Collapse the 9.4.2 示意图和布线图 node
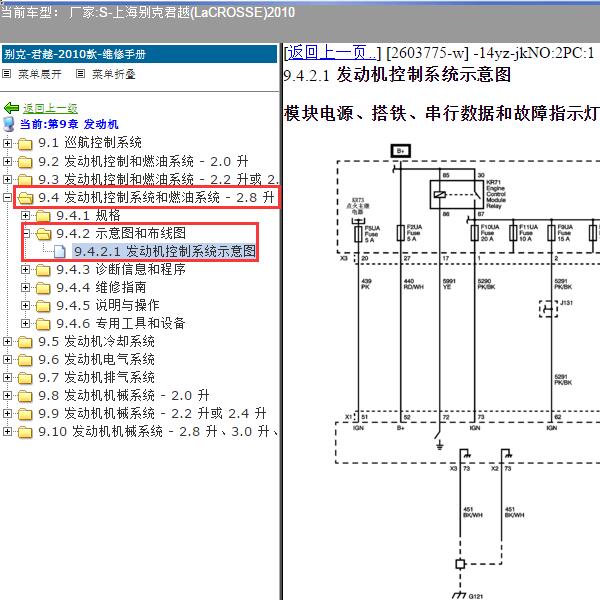The height and width of the screenshot is (600, 600). tap(26, 233)
